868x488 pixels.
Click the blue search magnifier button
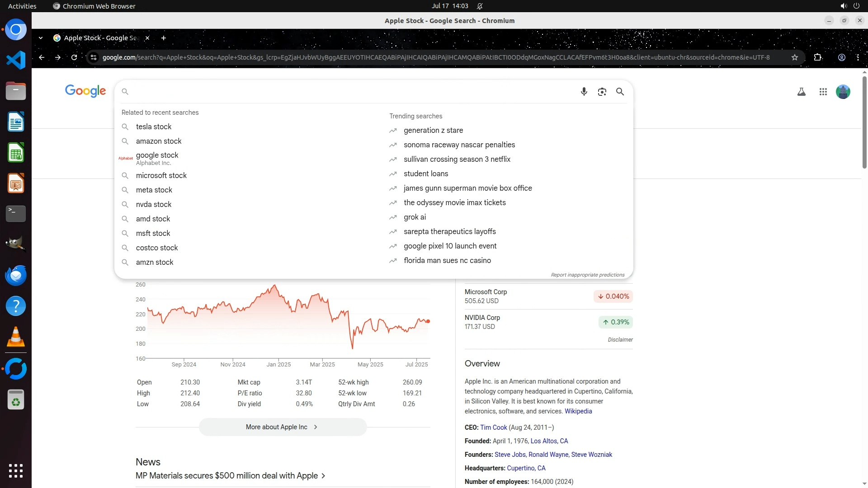pos(620,92)
